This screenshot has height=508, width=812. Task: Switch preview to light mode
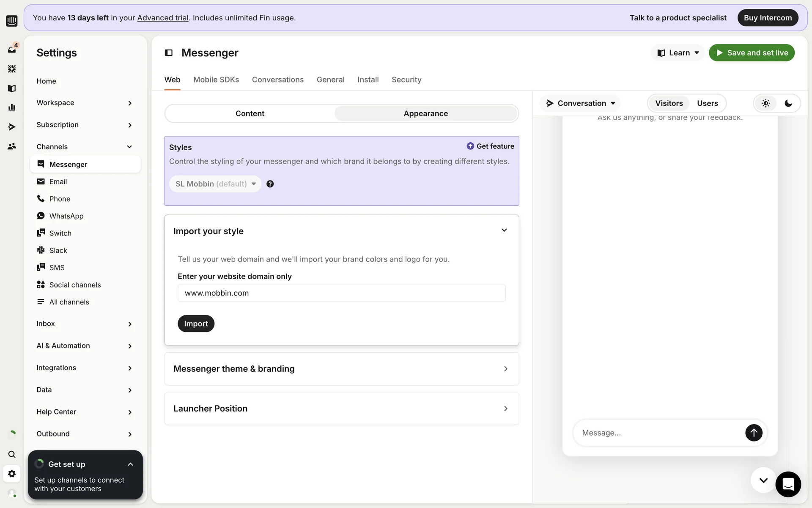[x=765, y=103]
